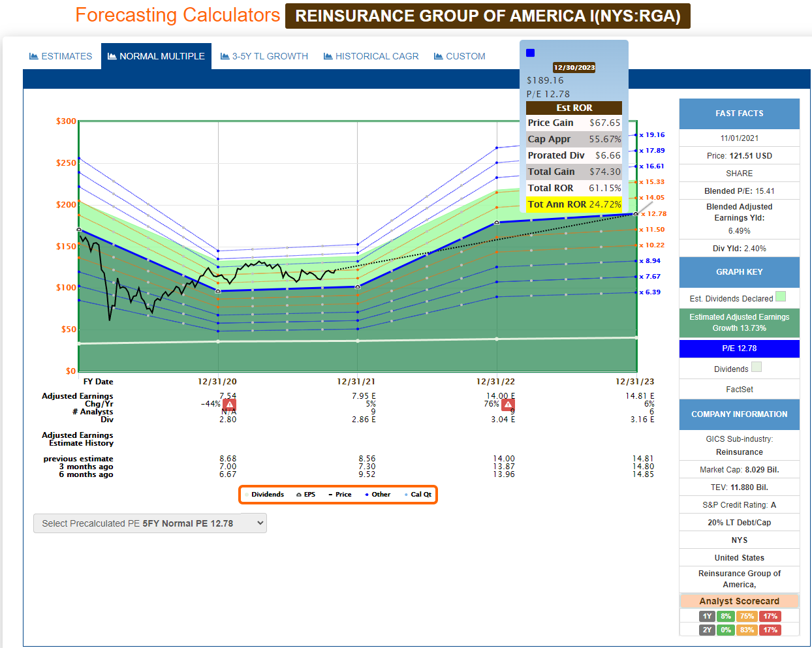Switch to the 3-5Y TL GROWTH tab
Viewport: 812px width, 648px height.
point(264,57)
